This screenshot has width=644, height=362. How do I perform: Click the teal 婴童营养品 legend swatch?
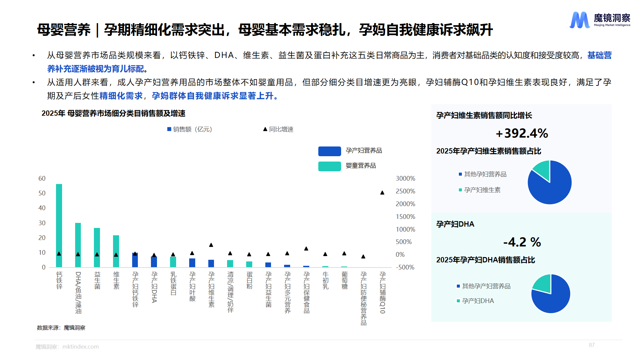329,166
